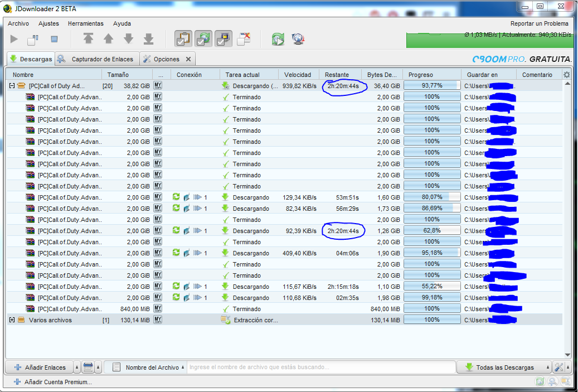Stop all downloads with the stop button
The height and width of the screenshot is (392, 578).
pyautogui.click(x=54, y=38)
